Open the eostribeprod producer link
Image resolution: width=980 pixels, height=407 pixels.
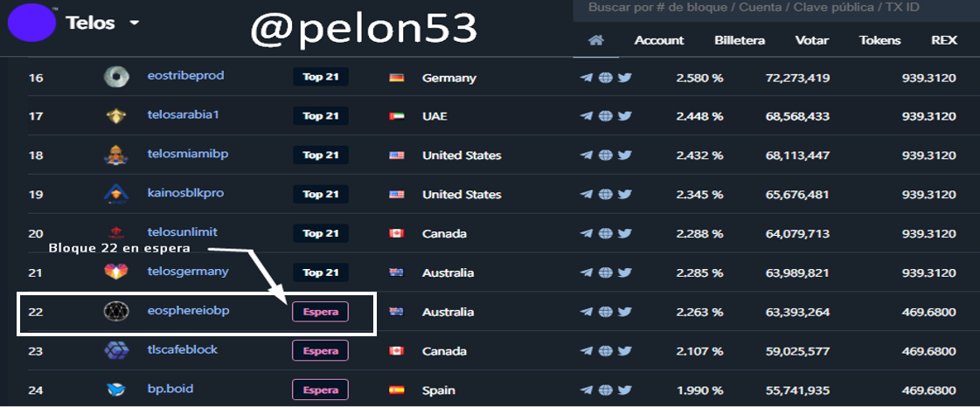(185, 76)
